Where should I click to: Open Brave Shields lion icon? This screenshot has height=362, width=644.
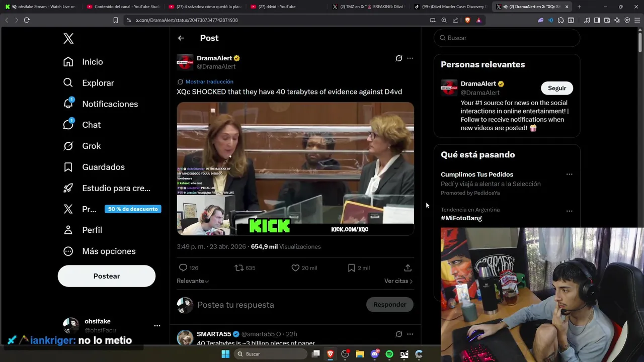click(467, 20)
